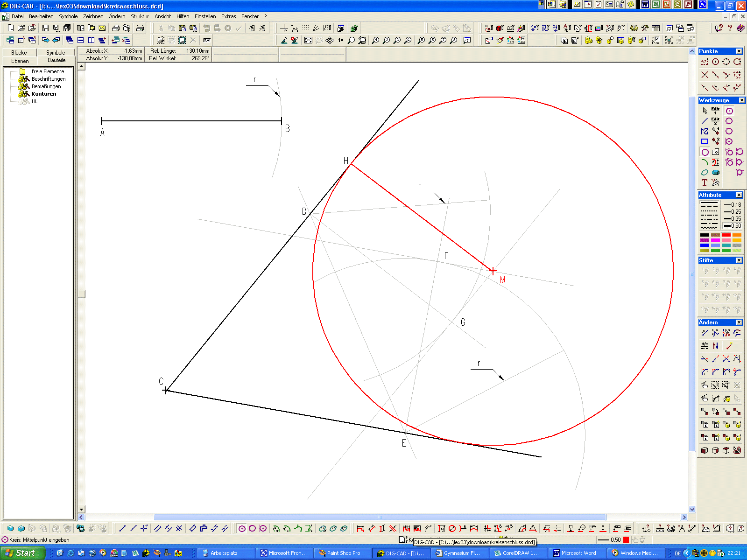Click the envelope mail icon in toolbar
The width and height of the screenshot is (747, 560).
(x=102, y=28)
